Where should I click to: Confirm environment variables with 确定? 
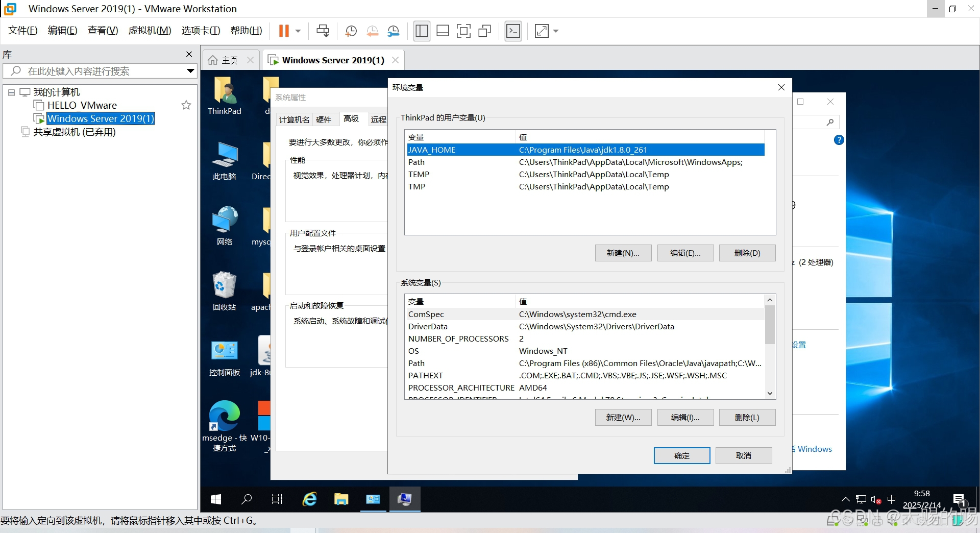click(x=682, y=455)
